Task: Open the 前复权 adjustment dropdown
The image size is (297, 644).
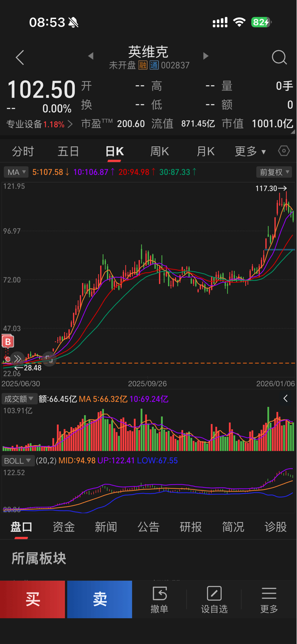Action: [274, 172]
